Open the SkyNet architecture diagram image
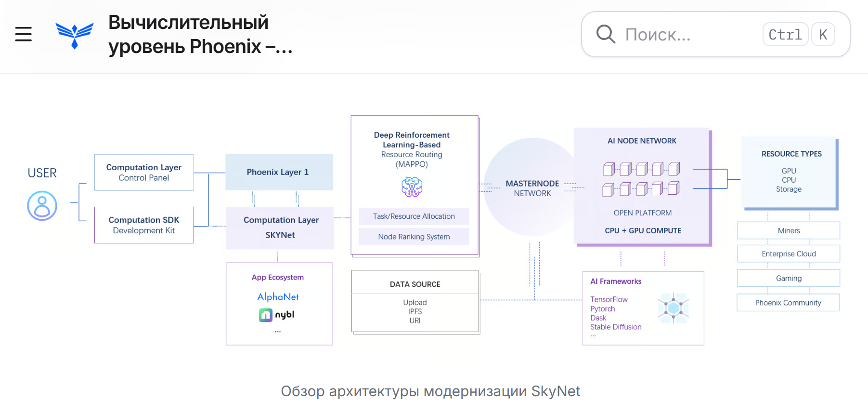868x414 pixels. tap(433, 230)
